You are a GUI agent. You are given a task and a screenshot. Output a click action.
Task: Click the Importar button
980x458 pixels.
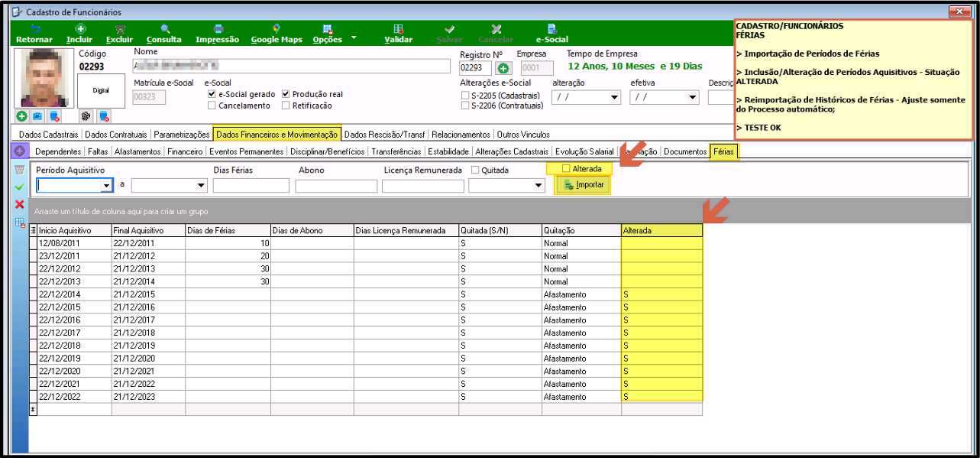581,184
